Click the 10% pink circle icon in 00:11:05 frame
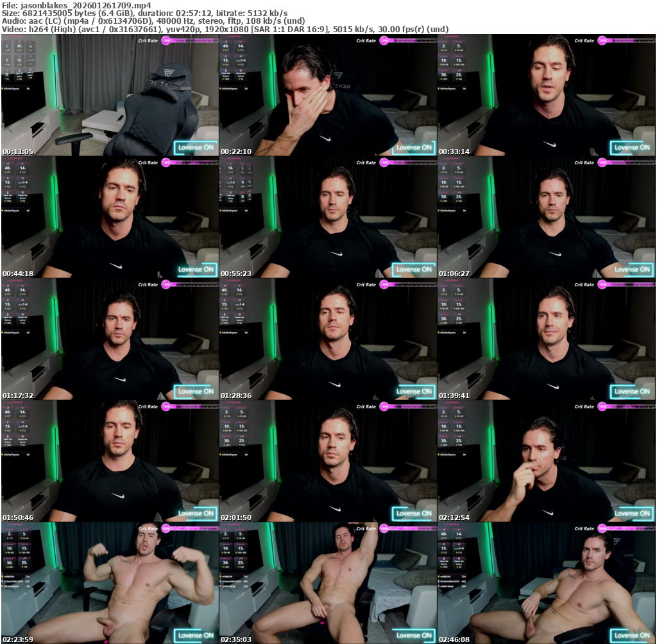This screenshot has height=644, width=657. (166, 40)
